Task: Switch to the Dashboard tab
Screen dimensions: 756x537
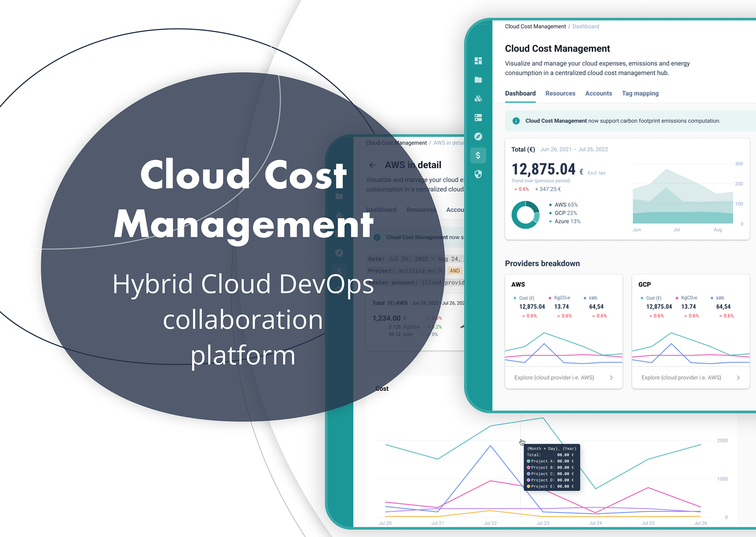Action: tap(520, 93)
